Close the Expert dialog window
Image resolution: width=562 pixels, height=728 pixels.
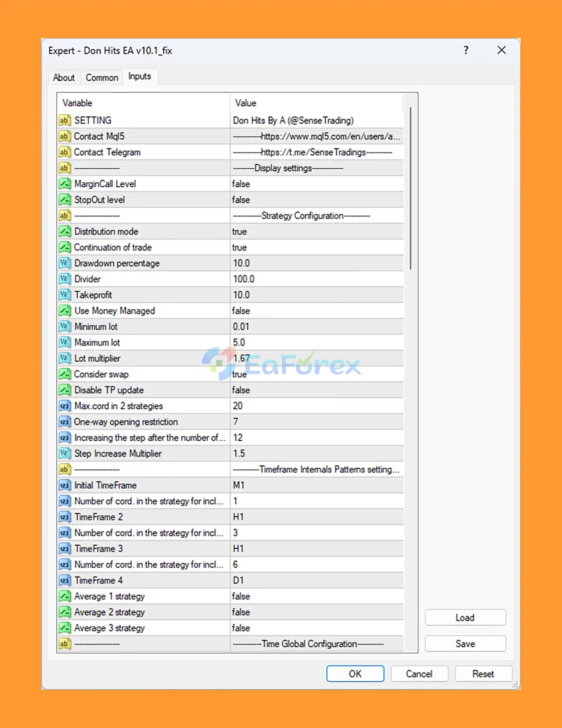tap(501, 50)
